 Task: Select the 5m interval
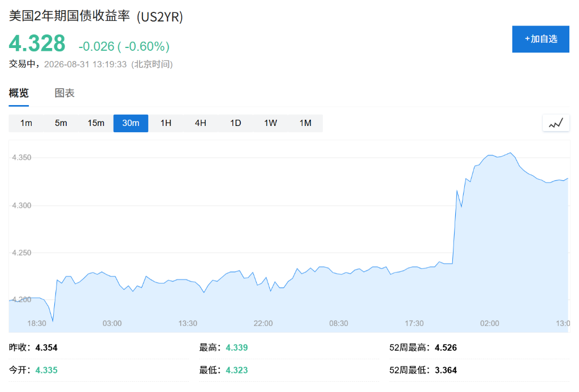[61, 123]
